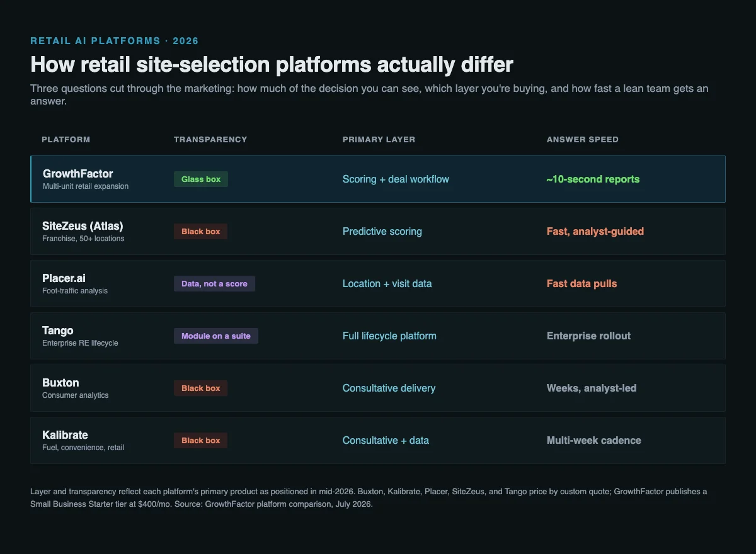This screenshot has height=554, width=756.
Task: Click the TRANSPARENCY column header
Action: (210, 139)
